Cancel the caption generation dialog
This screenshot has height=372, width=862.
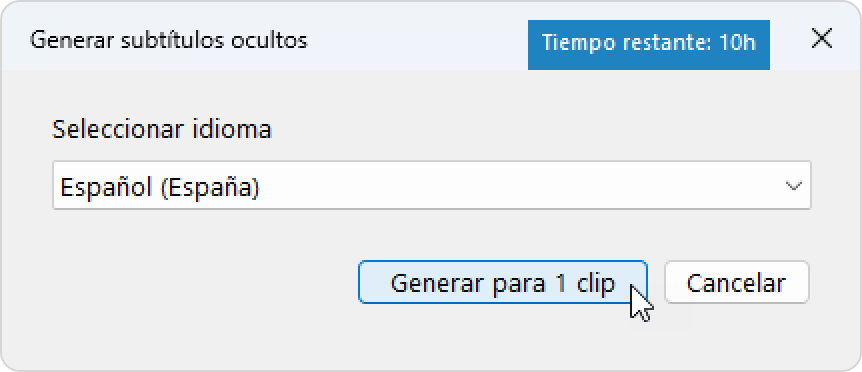tap(736, 282)
